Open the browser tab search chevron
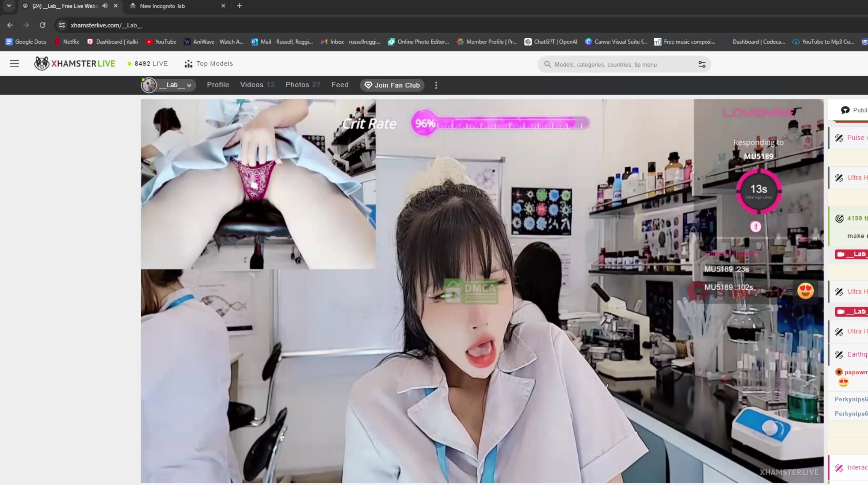 (x=8, y=5)
